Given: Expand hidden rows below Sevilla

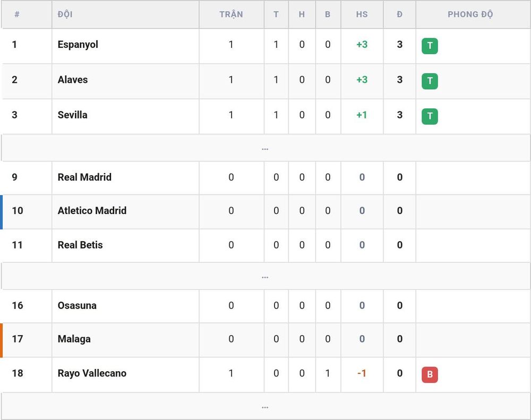Looking at the screenshot, I should (x=265, y=148).
